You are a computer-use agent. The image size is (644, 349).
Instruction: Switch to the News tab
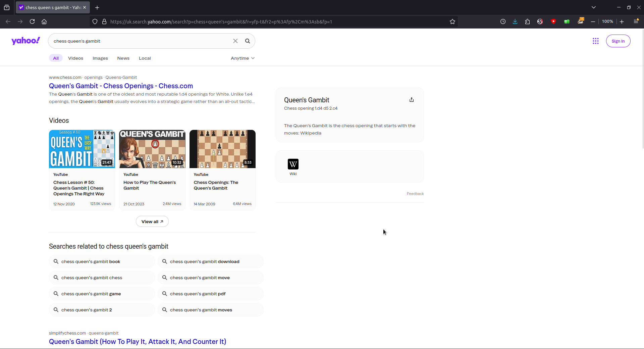[123, 58]
